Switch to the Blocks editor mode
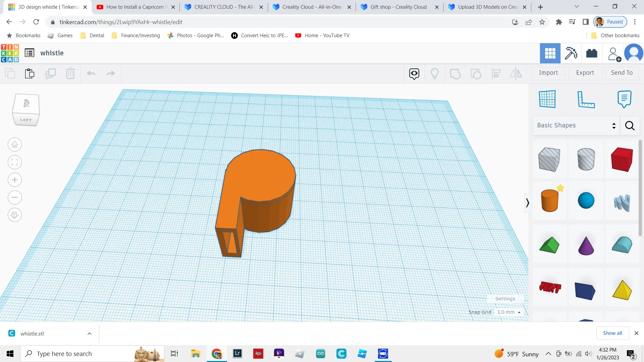The width and height of the screenshot is (644, 362). click(x=571, y=53)
